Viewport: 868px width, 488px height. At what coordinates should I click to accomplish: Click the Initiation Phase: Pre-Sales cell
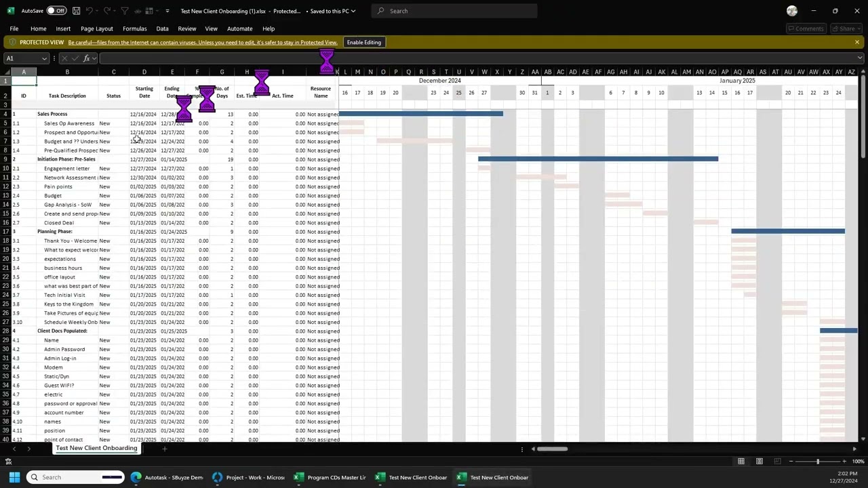pyautogui.click(x=66, y=159)
